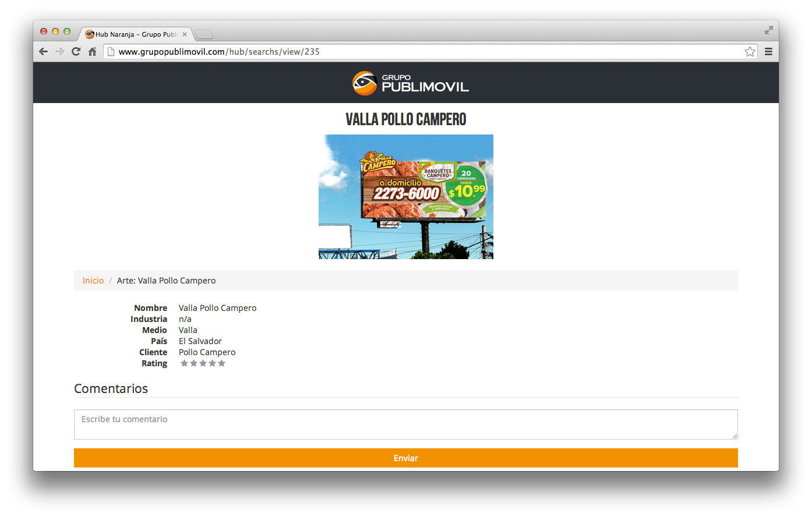The width and height of the screenshot is (812, 517).
Task: Bookmark this page with the star icon
Action: [750, 51]
